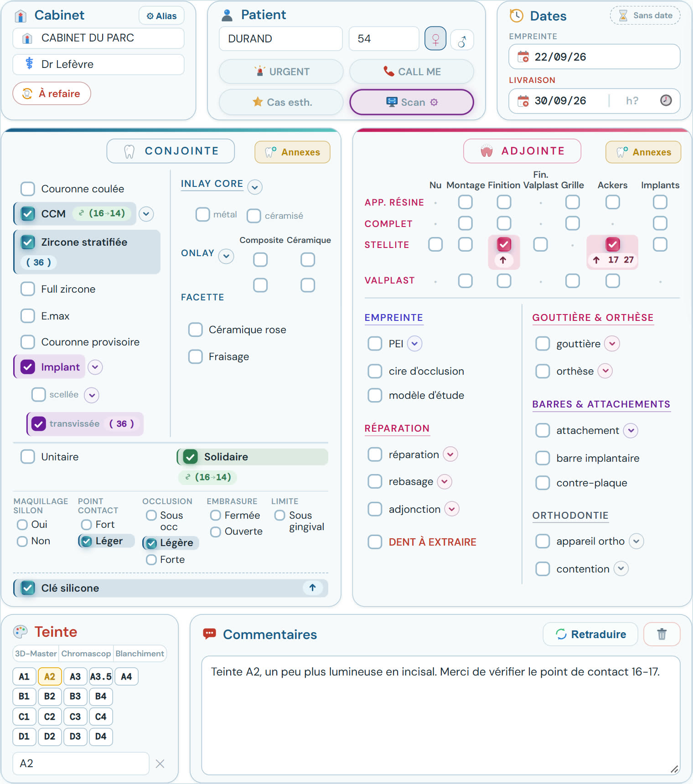
Task: Expand the gouttière options chevron
Action: pyautogui.click(x=612, y=344)
